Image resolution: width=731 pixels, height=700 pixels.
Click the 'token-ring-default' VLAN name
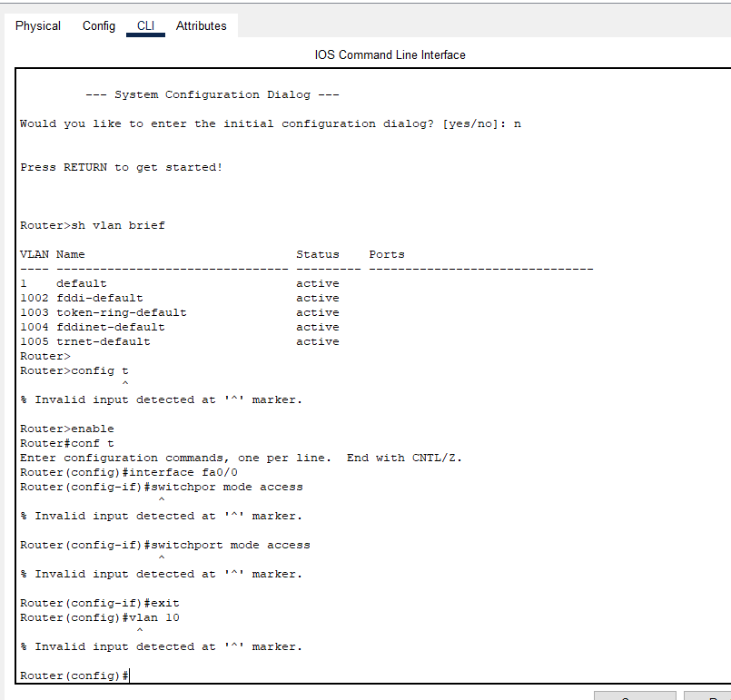(x=121, y=312)
